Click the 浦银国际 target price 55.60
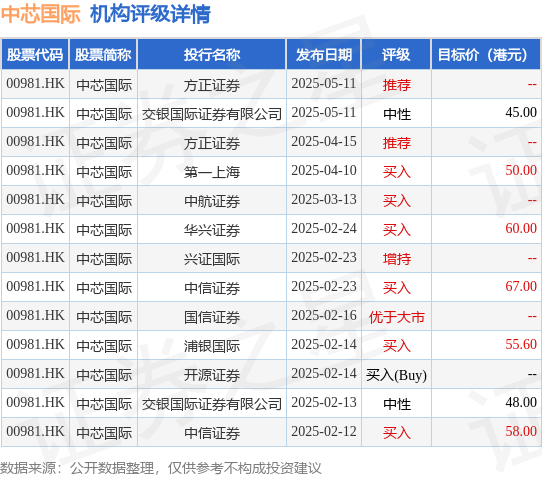 [x=521, y=344]
